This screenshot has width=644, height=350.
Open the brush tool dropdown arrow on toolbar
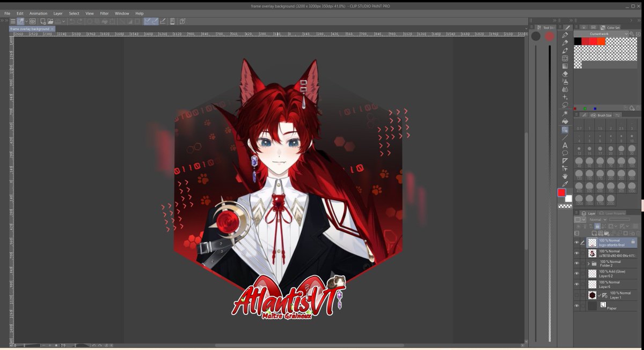[x=26, y=21]
